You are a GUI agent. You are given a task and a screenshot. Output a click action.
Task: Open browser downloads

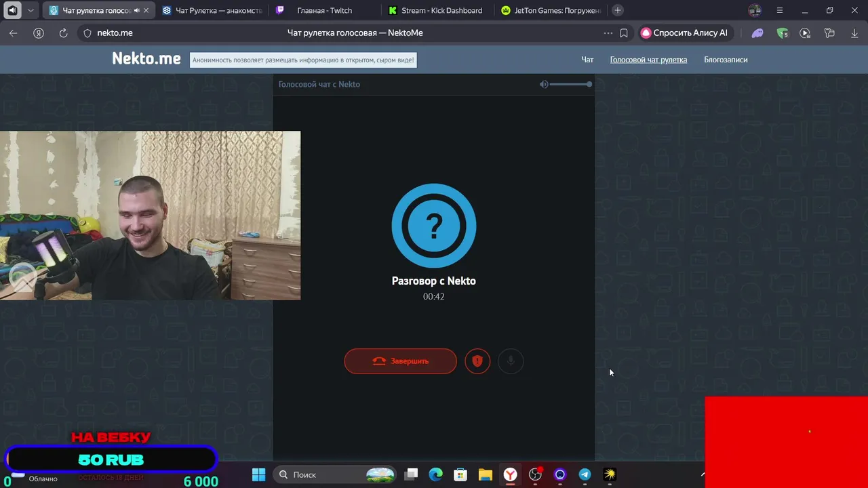pyautogui.click(x=854, y=33)
